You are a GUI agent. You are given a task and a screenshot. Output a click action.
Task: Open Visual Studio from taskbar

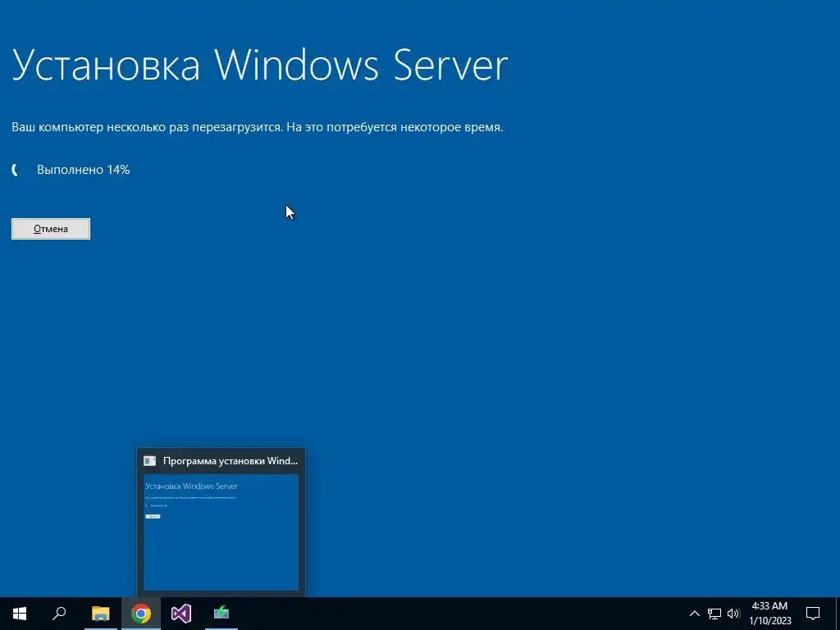(181, 614)
